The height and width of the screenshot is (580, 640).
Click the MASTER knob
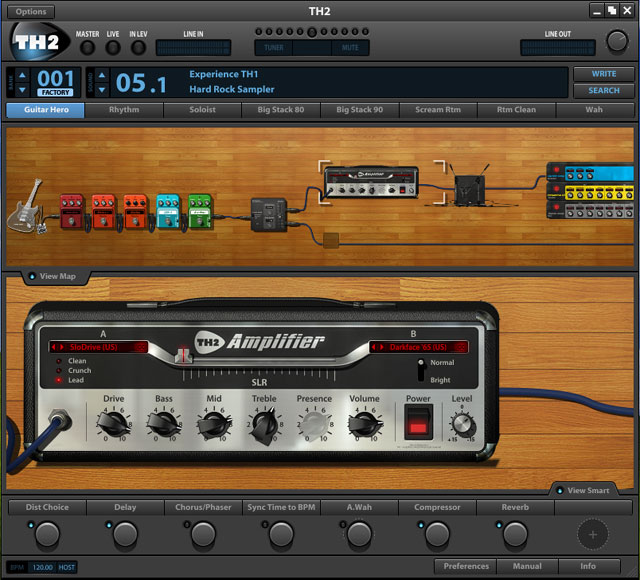(87, 48)
